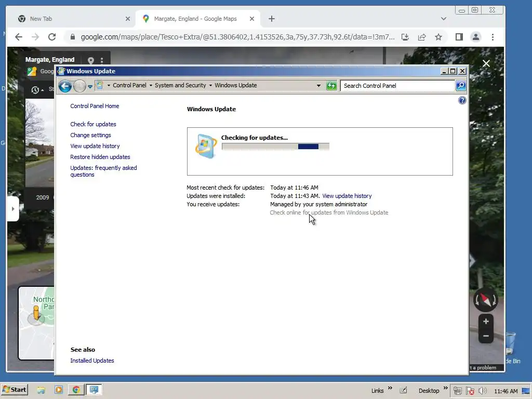532x399 pixels.
Task: Click the Windows Update shield icon
Action: [206, 146]
